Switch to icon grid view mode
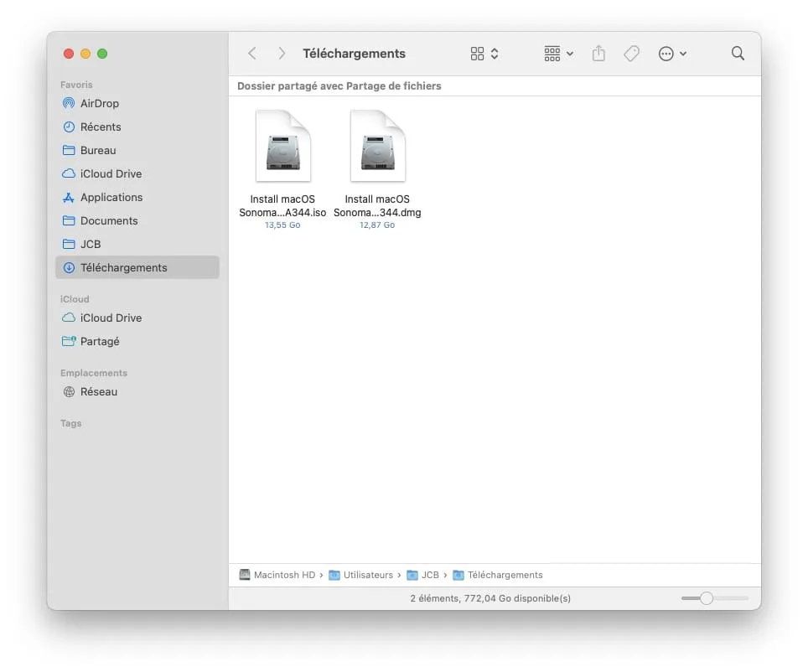The height and width of the screenshot is (672, 808). click(x=477, y=54)
